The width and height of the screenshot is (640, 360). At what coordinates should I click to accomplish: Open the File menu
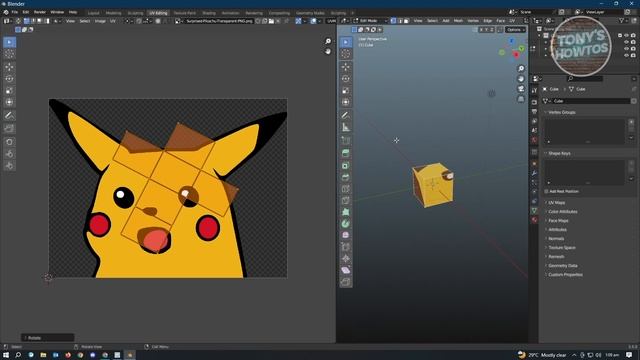point(15,12)
